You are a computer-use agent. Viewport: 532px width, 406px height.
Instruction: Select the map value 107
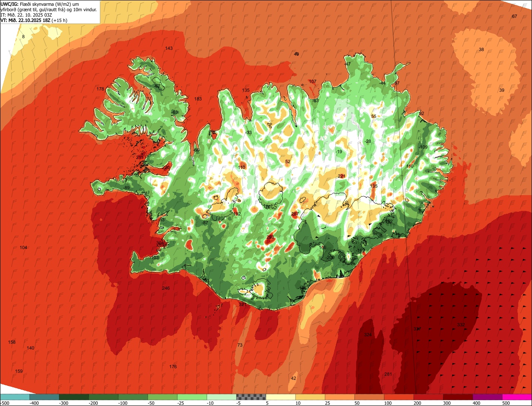coord(313,82)
